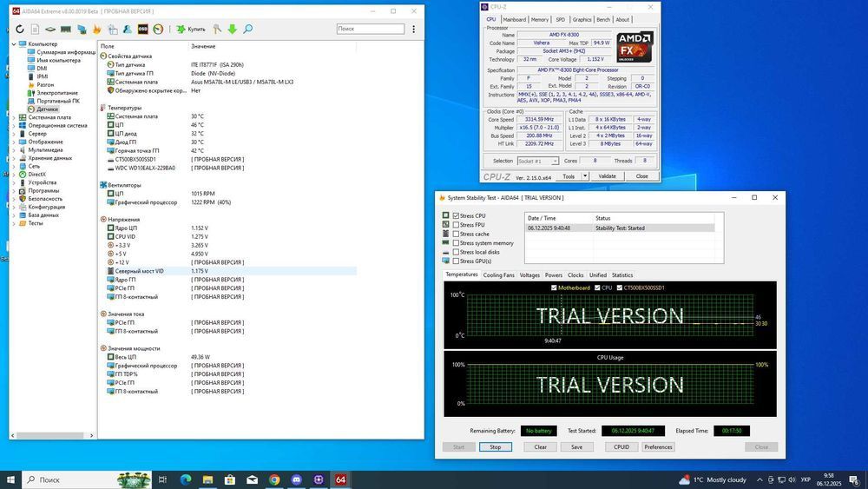The width and height of the screenshot is (868, 489).
Task: Open Preferences in Stability Test
Action: [658, 447]
